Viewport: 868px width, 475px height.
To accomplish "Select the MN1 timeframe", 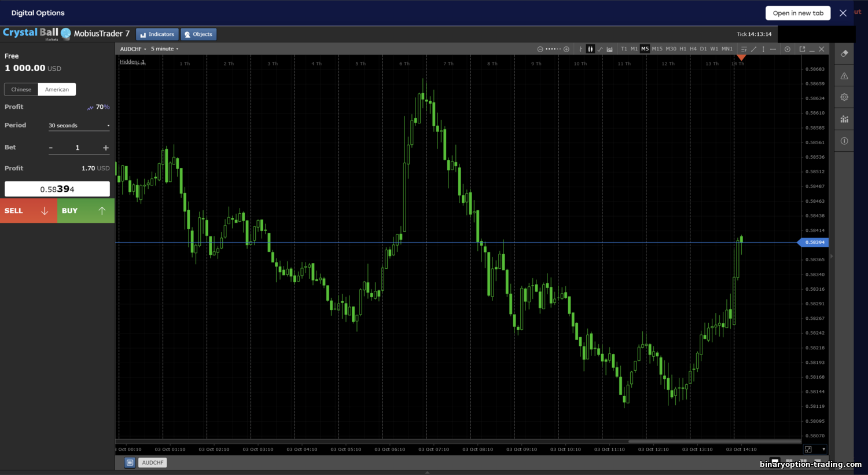I will pos(727,49).
